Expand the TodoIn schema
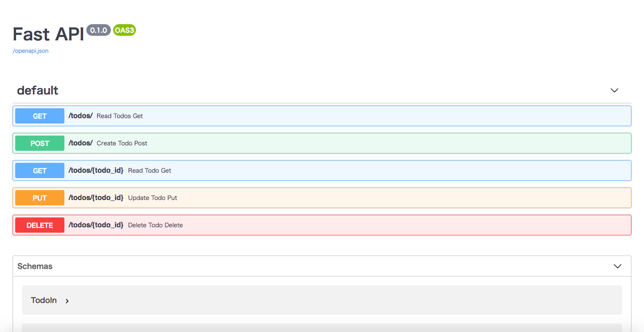Screen dimensions: 644x332 [44, 300]
